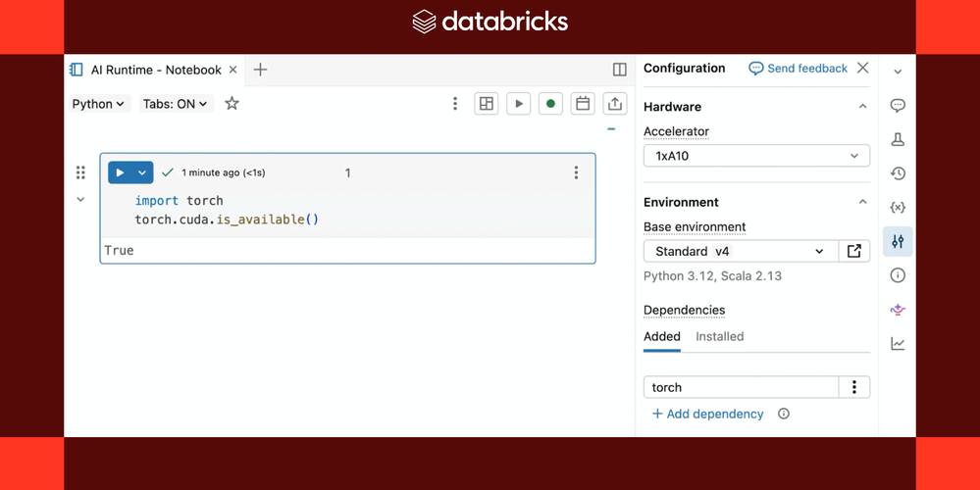
Task: Open the experiments flask sidebar icon
Action: tap(898, 139)
